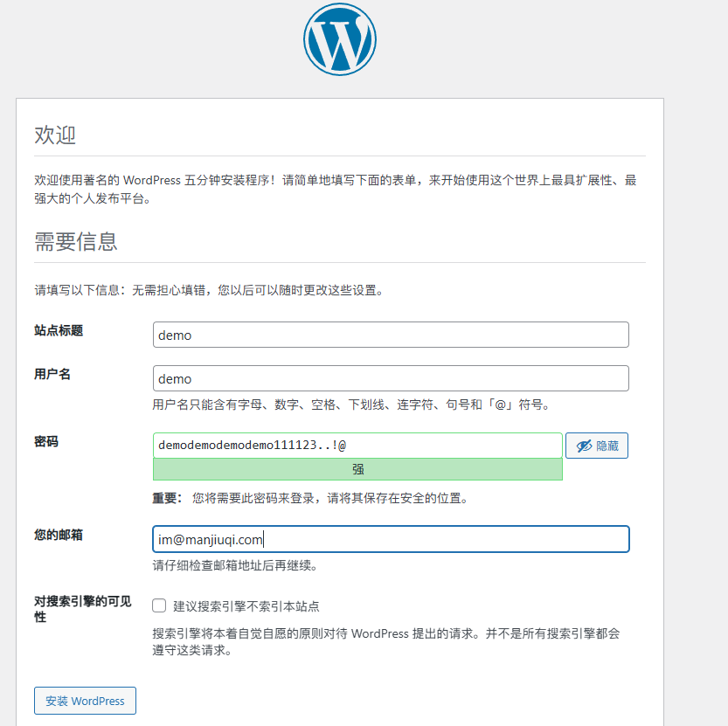Select the password field containing demodemo text
Screen dimensions: 728x726
click(357, 446)
